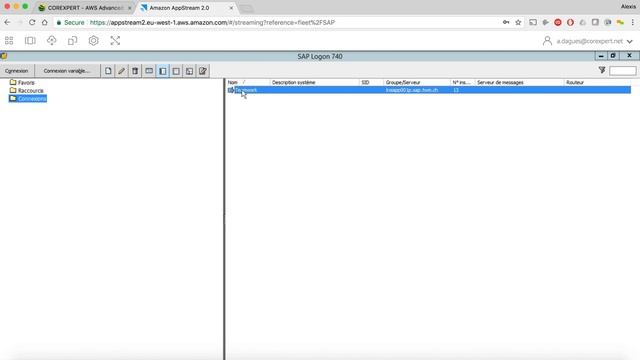Click the red Opera-like extension icon

(570, 22)
